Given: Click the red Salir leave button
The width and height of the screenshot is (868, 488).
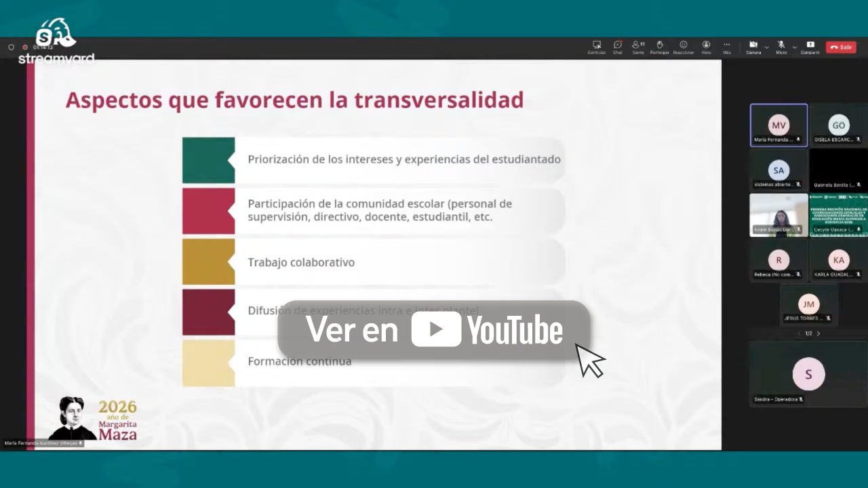Looking at the screenshot, I should click(841, 47).
